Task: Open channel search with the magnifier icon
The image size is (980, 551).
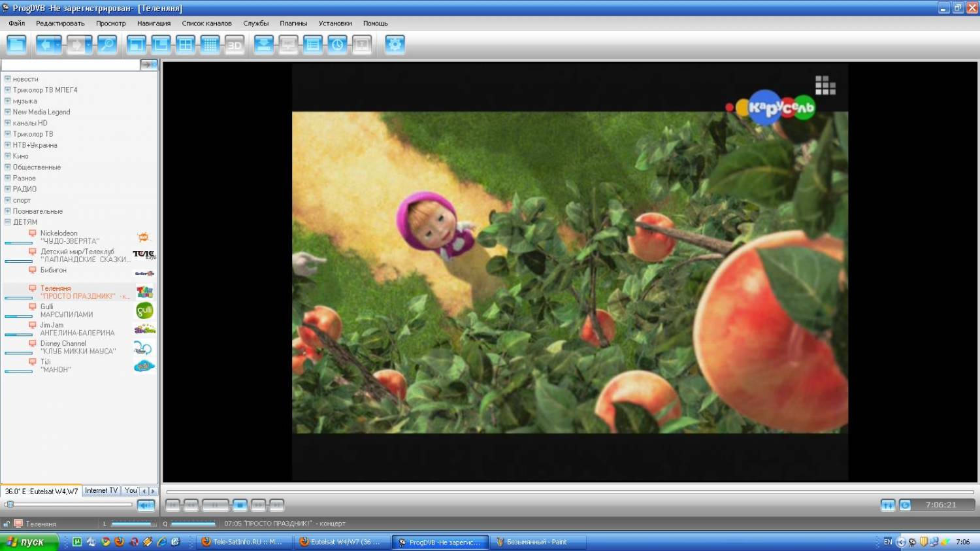Action: point(106,44)
